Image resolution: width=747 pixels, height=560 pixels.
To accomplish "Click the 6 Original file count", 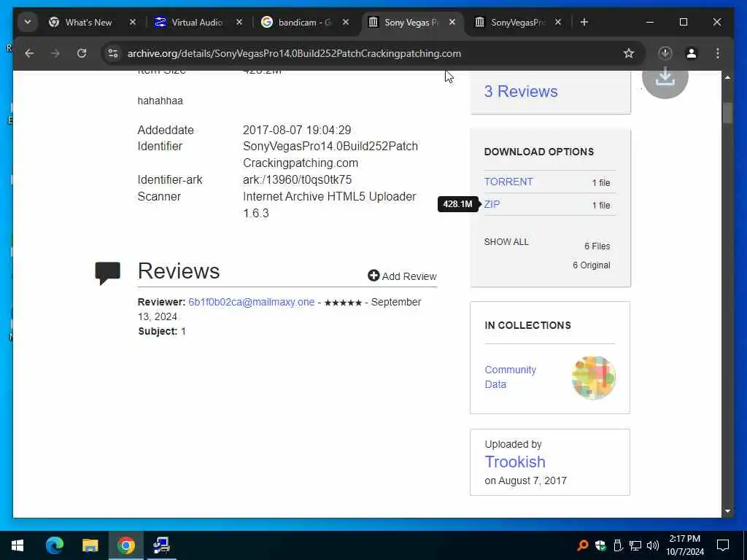I will (x=591, y=265).
